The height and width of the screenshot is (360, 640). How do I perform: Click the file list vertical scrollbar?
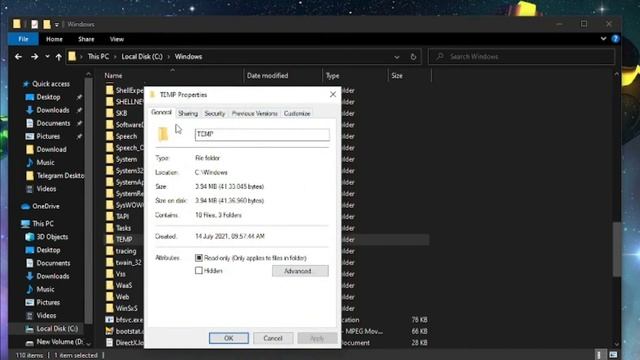pyautogui.click(x=616, y=250)
